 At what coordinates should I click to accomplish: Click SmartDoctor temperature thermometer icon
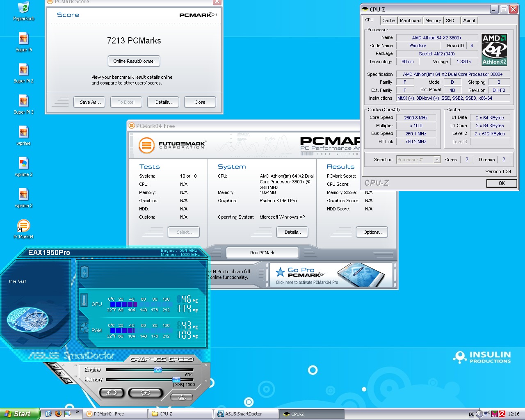point(84,300)
